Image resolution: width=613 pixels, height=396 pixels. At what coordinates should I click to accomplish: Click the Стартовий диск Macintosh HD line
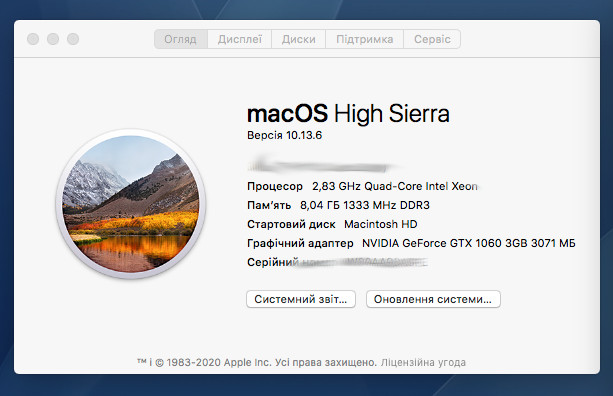332,224
